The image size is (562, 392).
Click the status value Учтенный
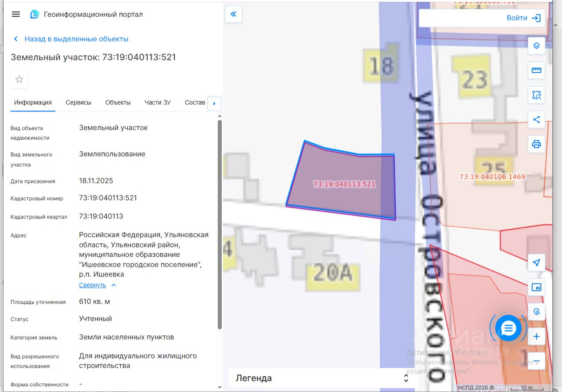tap(95, 319)
